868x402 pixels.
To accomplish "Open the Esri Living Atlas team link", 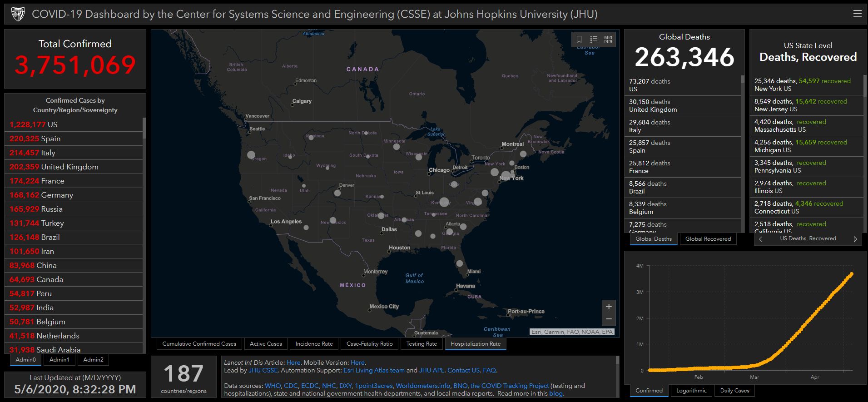I will [x=374, y=370].
